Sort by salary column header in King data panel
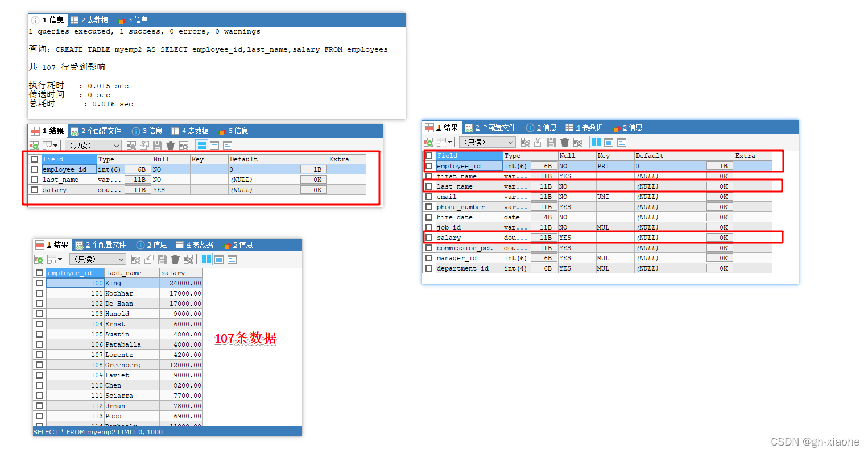Image resolution: width=868 pixels, height=453 pixels. (181, 273)
